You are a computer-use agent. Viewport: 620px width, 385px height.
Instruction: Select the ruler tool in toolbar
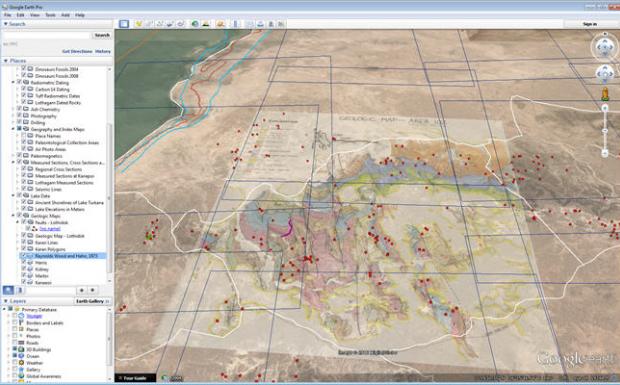coord(236,24)
